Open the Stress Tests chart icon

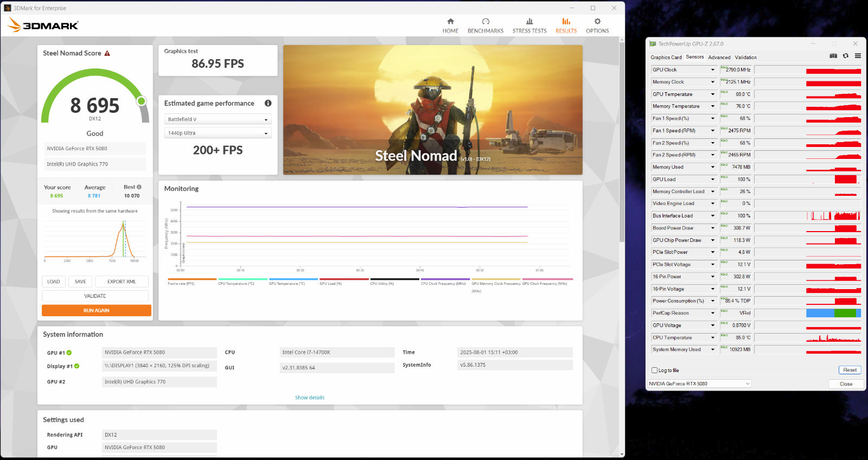click(529, 22)
